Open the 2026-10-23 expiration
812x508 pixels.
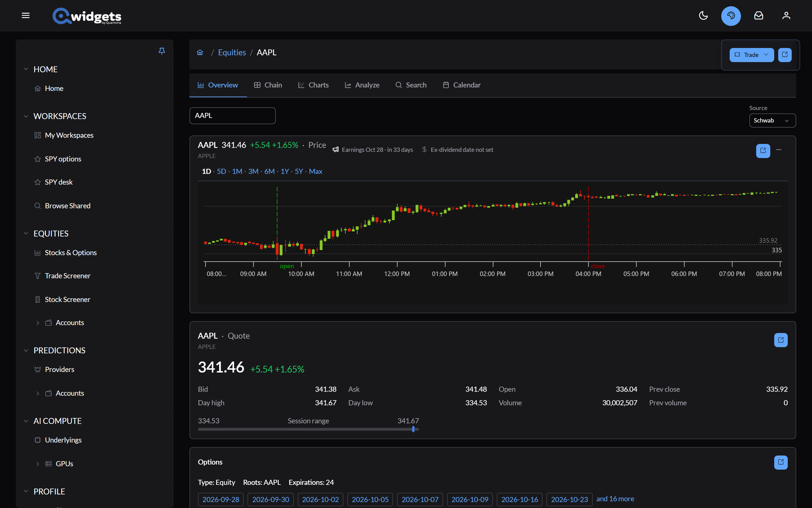(570, 499)
